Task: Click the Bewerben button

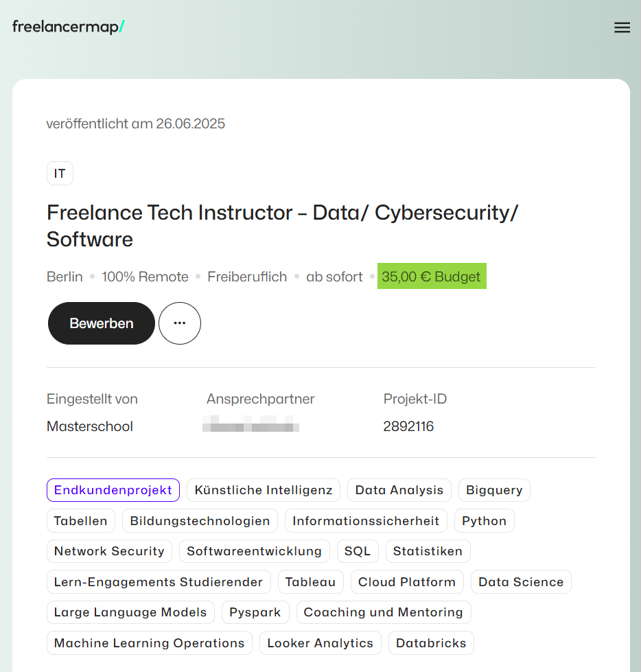Action: pyautogui.click(x=101, y=323)
